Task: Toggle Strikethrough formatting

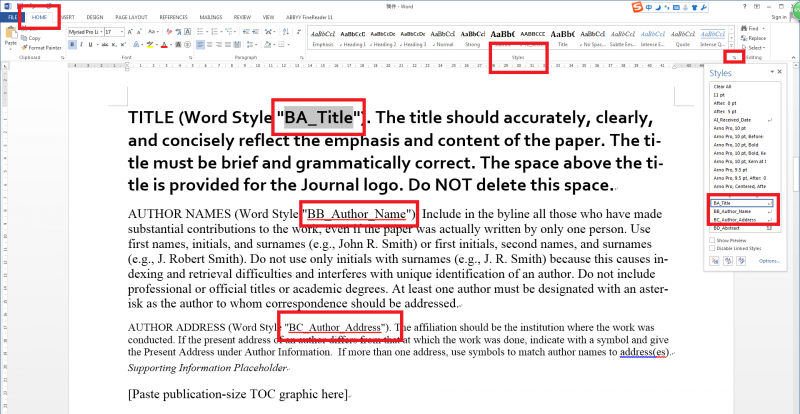Action: pyautogui.click(x=105, y=44)
